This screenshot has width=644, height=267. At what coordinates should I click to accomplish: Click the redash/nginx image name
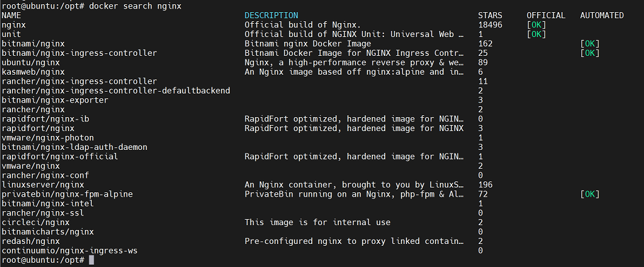coord(31,241)
